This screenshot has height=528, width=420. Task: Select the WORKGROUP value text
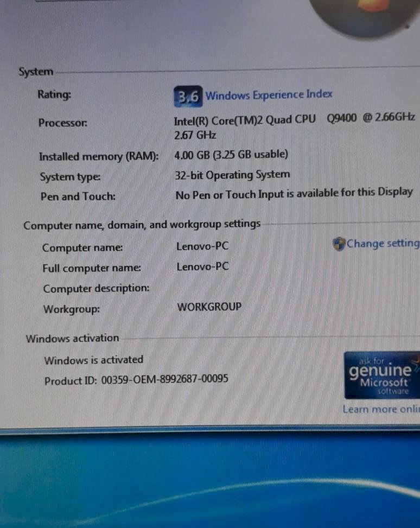pyautogui.click(x=209, y=307)
